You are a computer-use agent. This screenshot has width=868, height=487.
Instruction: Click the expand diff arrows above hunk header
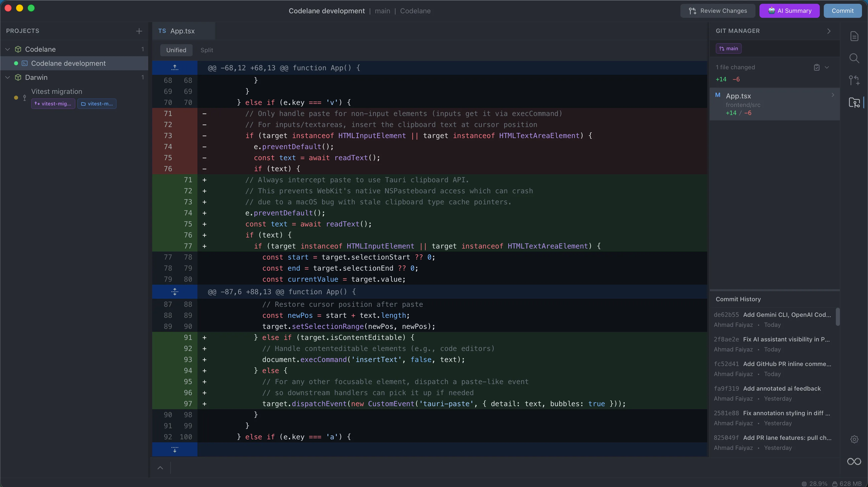[x=175, y=67]
